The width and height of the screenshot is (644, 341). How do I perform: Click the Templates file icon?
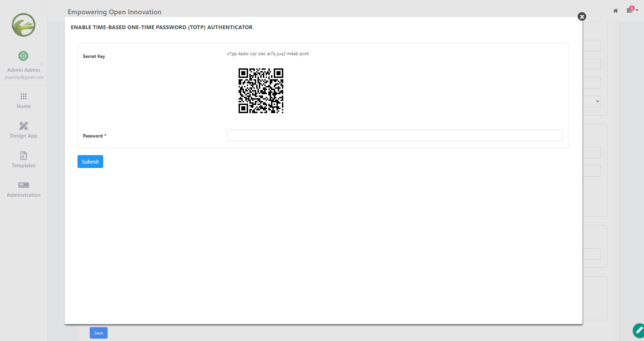[x=24, y=155]
